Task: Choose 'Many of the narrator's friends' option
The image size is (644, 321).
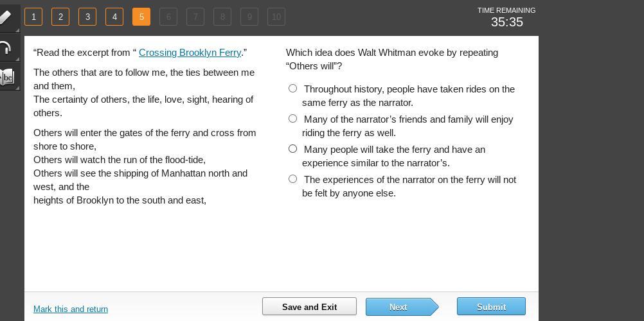Action: point(293,119)
